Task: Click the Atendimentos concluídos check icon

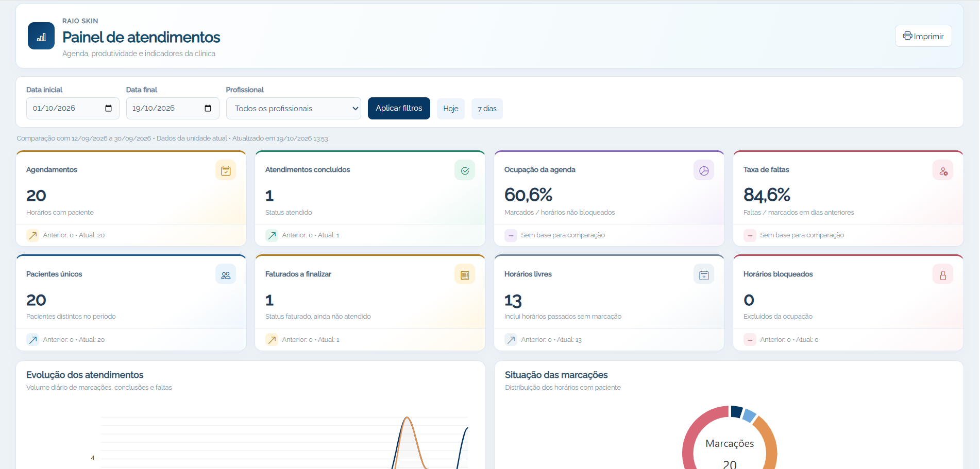Action: pos(465,170)
